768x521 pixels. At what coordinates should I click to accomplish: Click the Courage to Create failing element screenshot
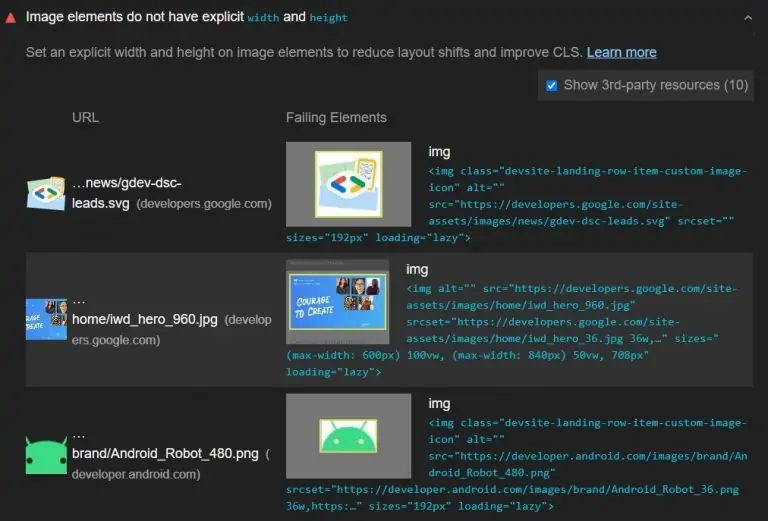pyautogui.click(x=337, y=302)
